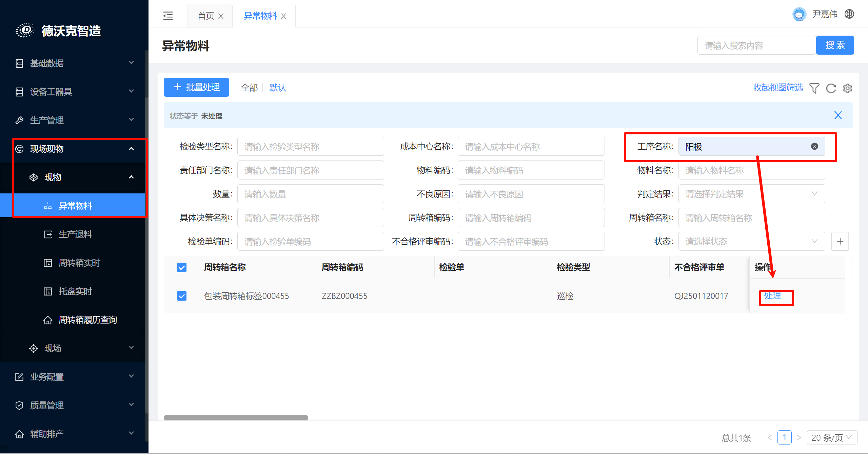
Task: Select the 异常物料 tab
Action: tap(260, 16)
